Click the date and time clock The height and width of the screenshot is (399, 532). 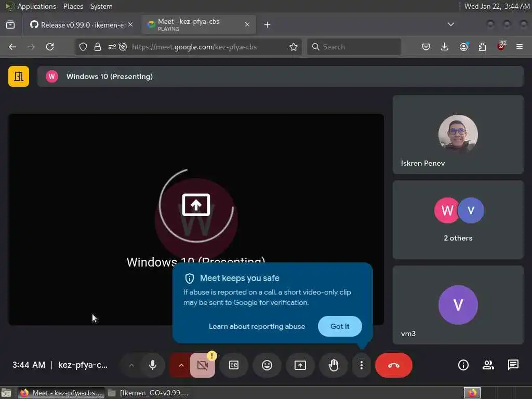(497, 6)
